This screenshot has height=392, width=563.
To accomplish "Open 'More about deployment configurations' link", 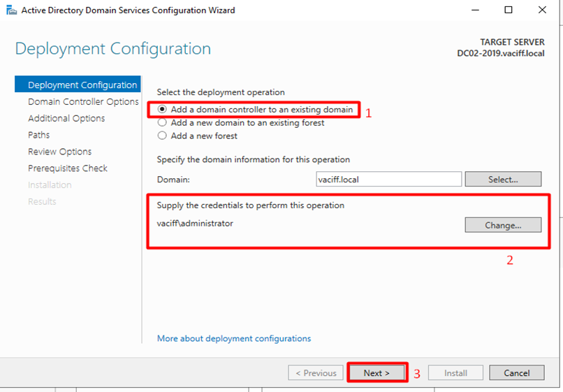I will (x=234, y=338).
